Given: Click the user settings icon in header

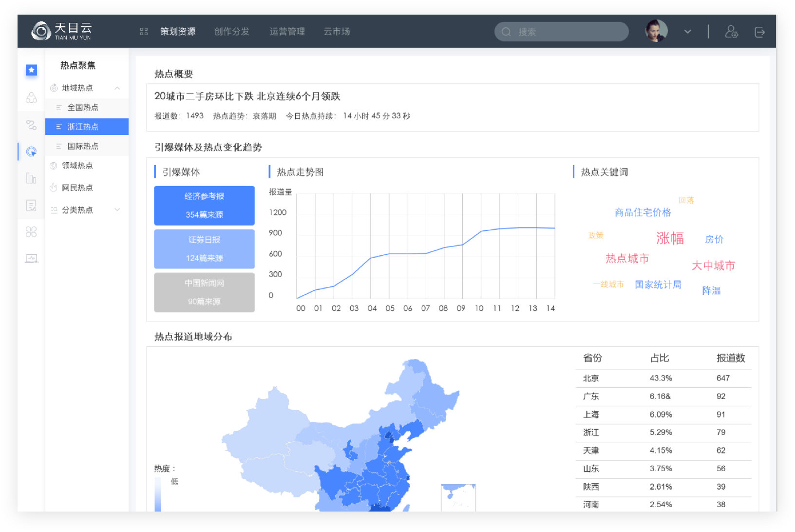Looking at the screenshot, I should coord(731,32).
